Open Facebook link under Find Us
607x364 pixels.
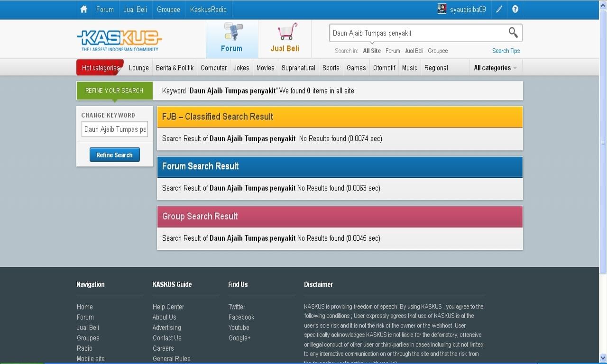click(241, 317)
